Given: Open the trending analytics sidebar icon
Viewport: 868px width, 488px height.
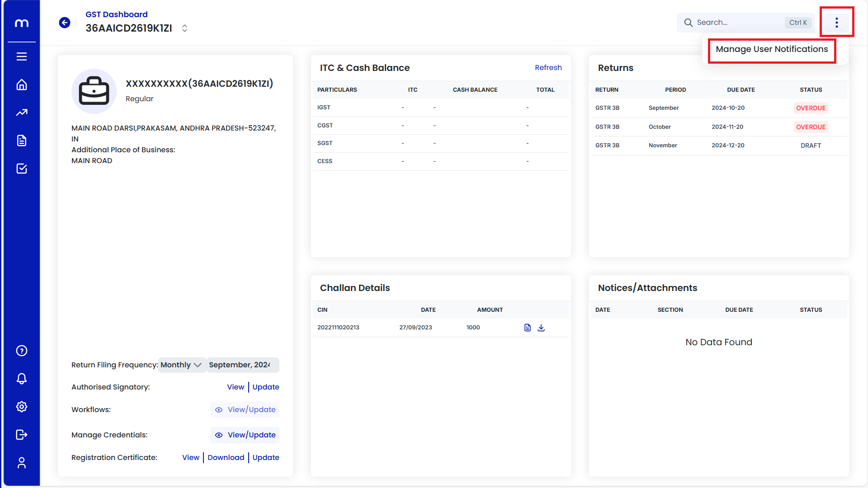Looking at the screenshot, I should (22, 113).
